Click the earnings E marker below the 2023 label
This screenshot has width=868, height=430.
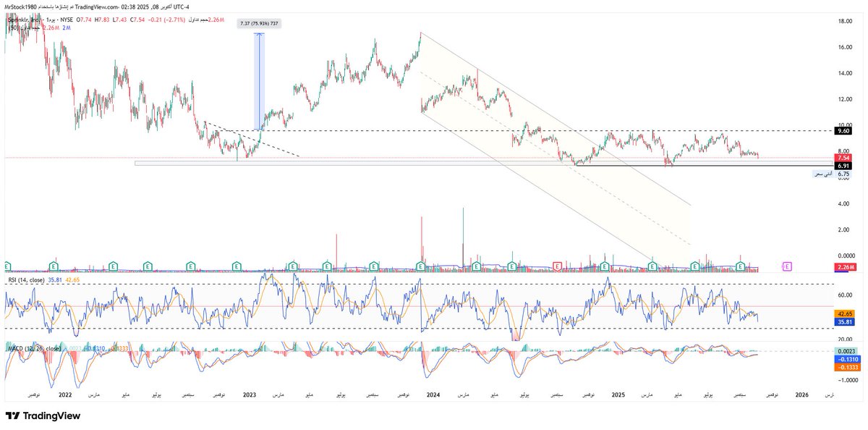236,266
